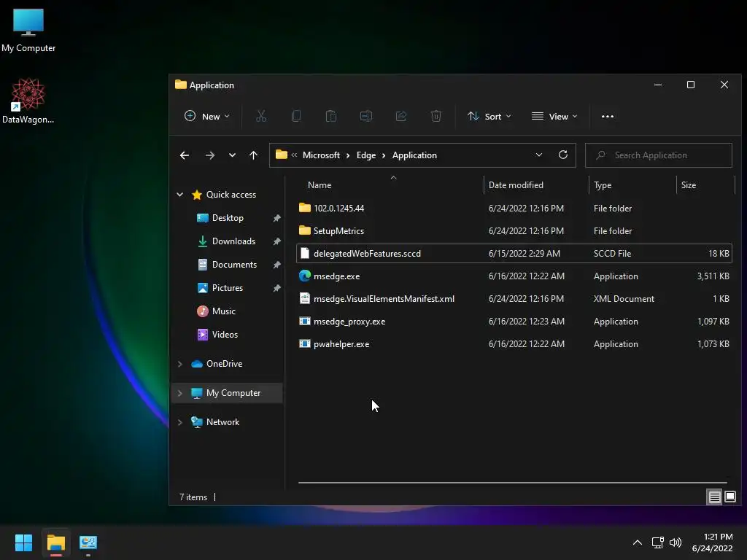The image size is (747, 560).
Task: Select Downloads in Quick access
Action: (233, 241)
